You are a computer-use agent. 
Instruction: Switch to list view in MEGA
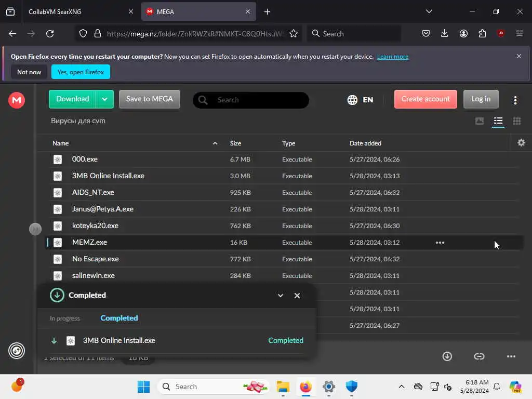(498, 121)
